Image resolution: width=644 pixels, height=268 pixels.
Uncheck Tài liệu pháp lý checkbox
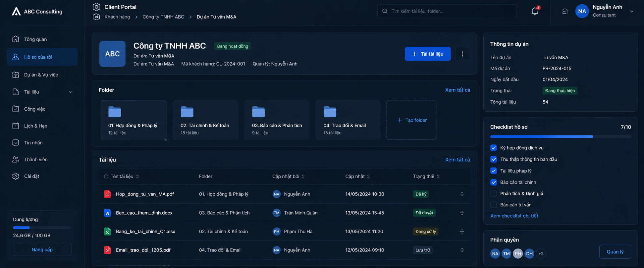(x=494, y=171)
